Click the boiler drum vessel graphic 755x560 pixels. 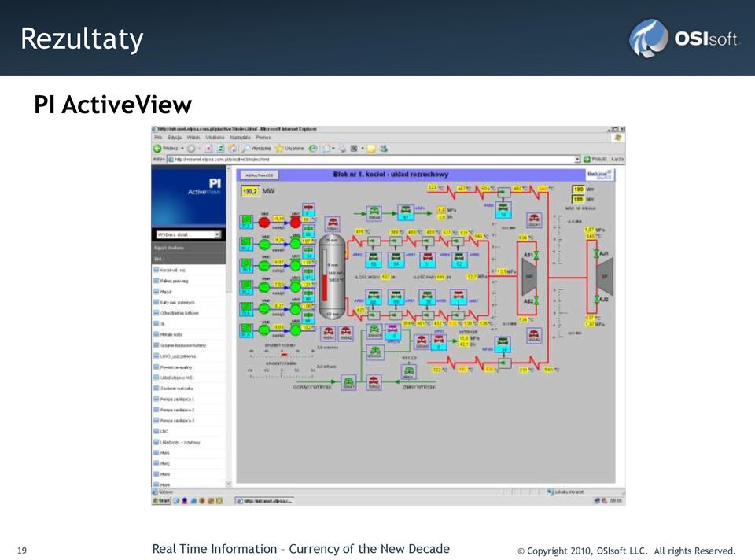point(332,278)
